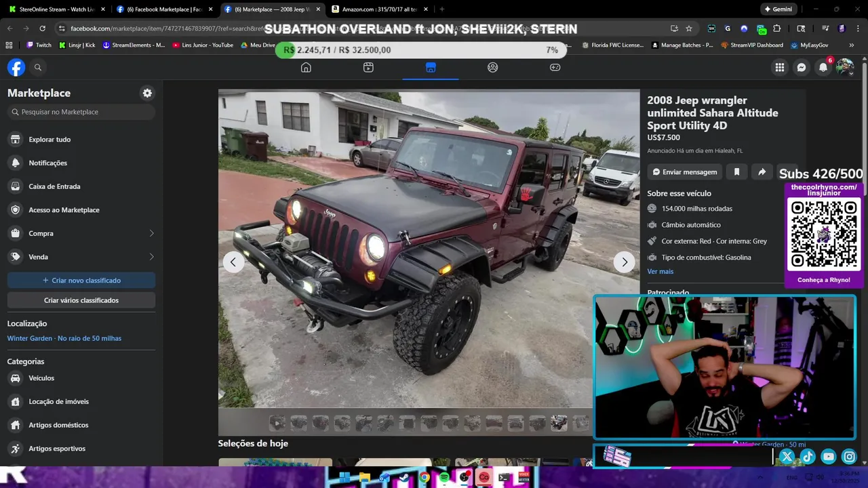Select the Marketplace storefront nav icon
The image size is (868, 488).
click(431, 67)
